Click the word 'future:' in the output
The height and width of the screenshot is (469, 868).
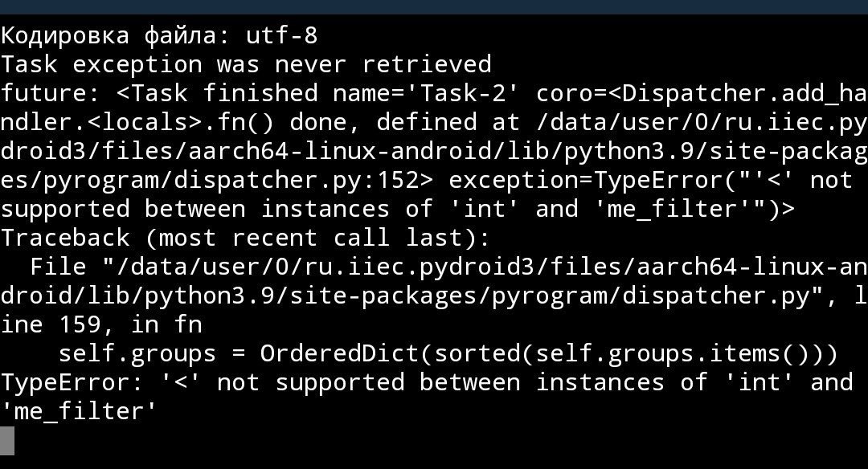pyautogui.click(x=51, y=93)
